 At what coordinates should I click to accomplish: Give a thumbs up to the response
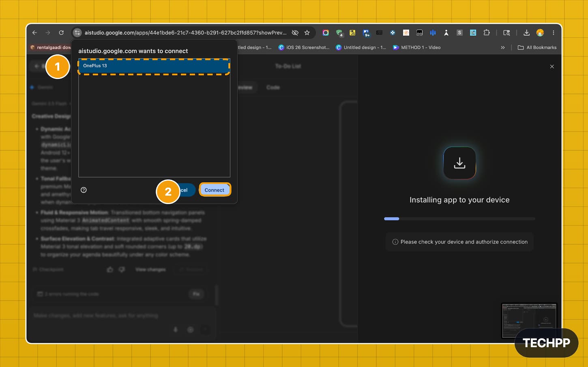(110, 269)
